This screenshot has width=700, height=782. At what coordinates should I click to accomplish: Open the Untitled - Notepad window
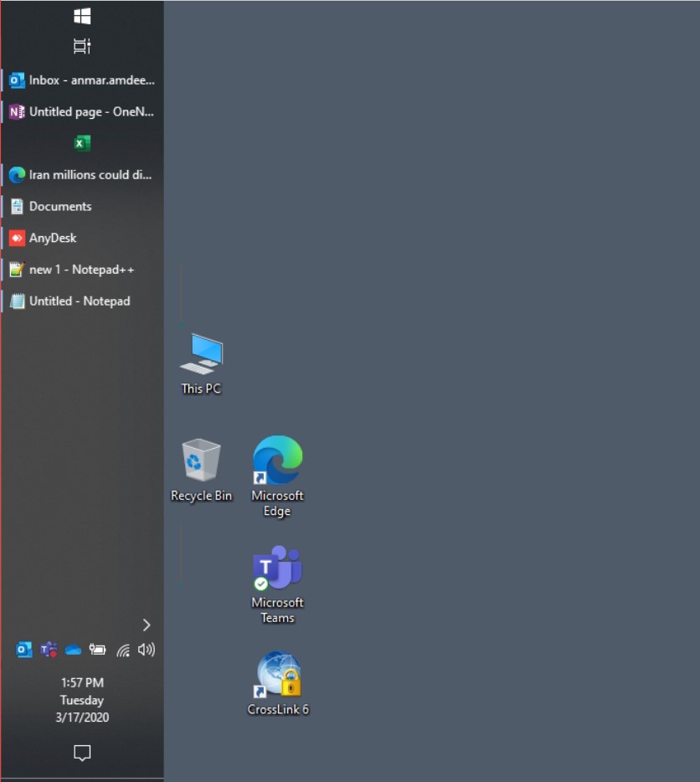click(82, 301)
